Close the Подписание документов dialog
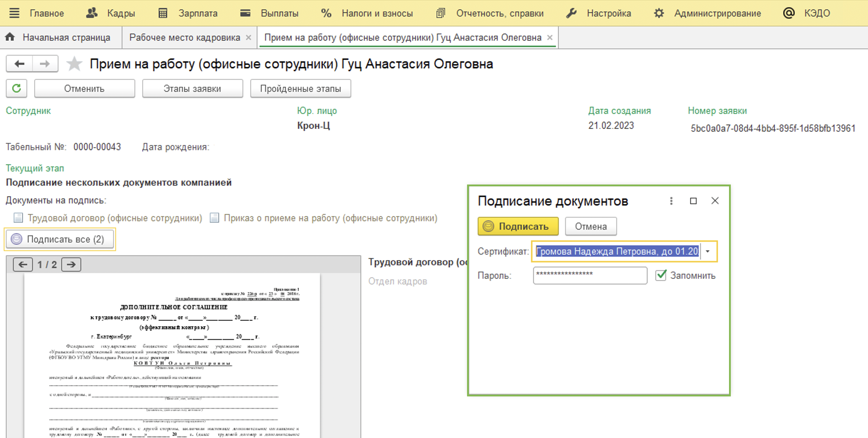The width and height of the screenshot is (868, 438). pyautogui.click(x=715, y=201)
